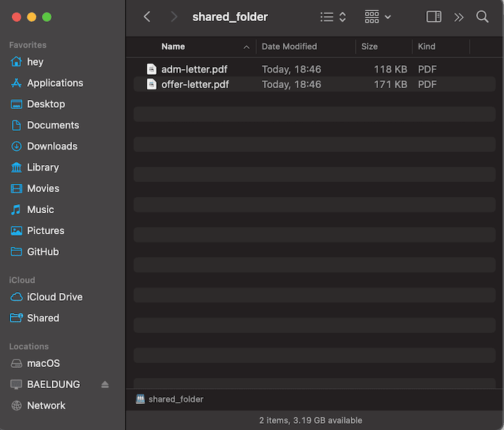Open Desktop in the sidebar
This screenshot has height=430, width=504.
pyautogui.click(x=46, y=104)
